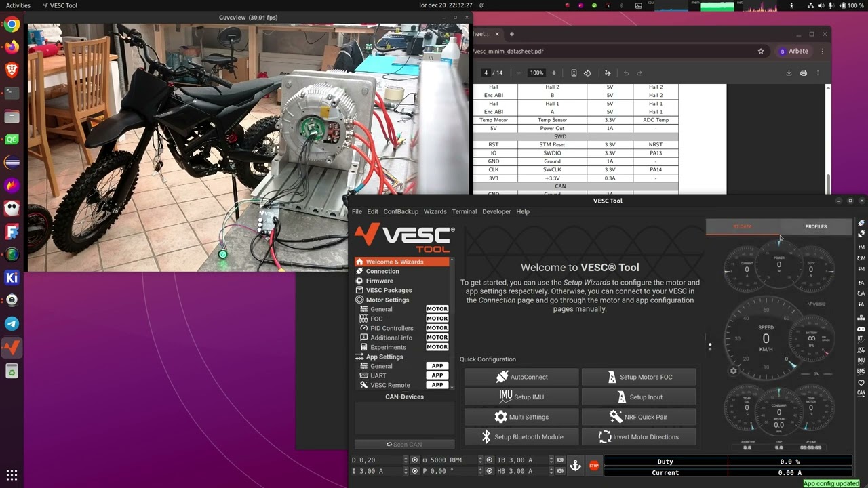Click play button next to D 0,20
Viewport: 868px width, 488px height.
click(414, 460)
